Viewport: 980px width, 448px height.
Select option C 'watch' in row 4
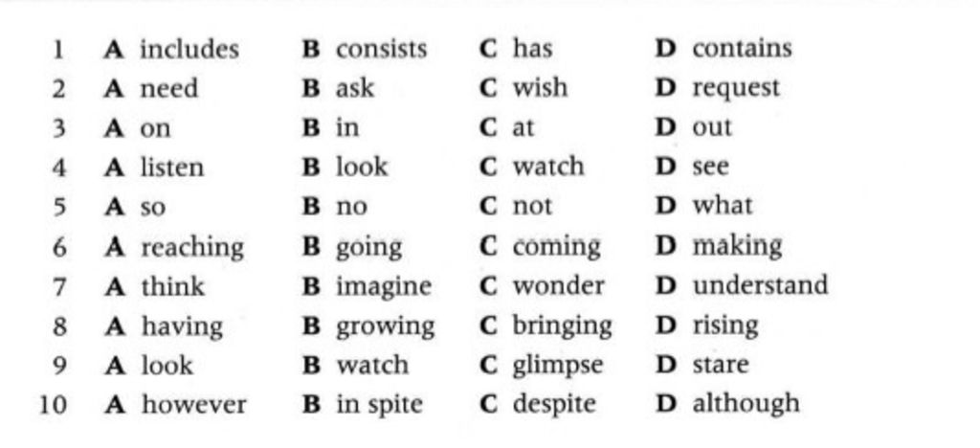pyautogui.click(x=547, y=167)
